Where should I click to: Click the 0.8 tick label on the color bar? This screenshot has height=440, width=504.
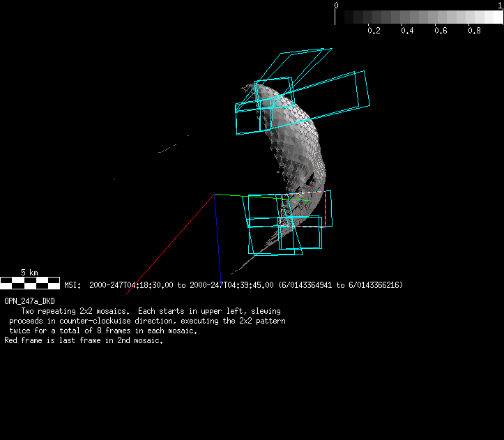coord(474,31)
